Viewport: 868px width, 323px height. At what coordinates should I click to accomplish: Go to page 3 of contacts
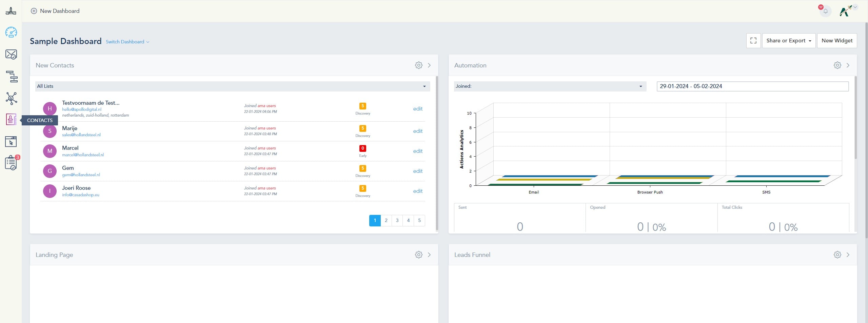(x=397, y=221)
